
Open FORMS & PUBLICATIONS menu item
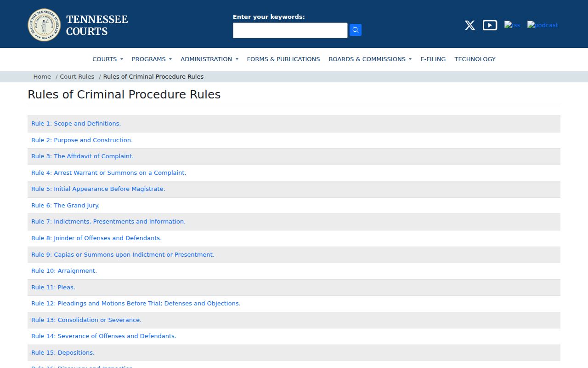[283, 59]
